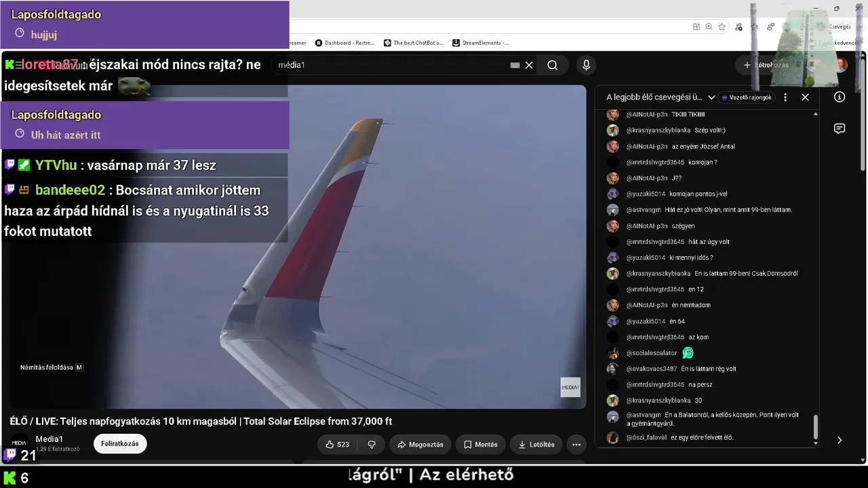Open the 'Dashboard - Restre...' bookmark
The width and height of the screenshot is (868, 488).
344,43
